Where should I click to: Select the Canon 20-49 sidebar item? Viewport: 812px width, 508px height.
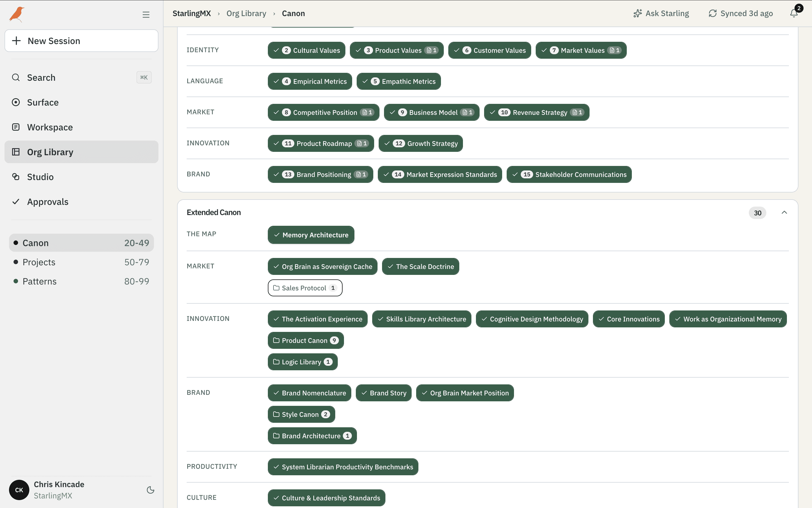click(81, 243)
